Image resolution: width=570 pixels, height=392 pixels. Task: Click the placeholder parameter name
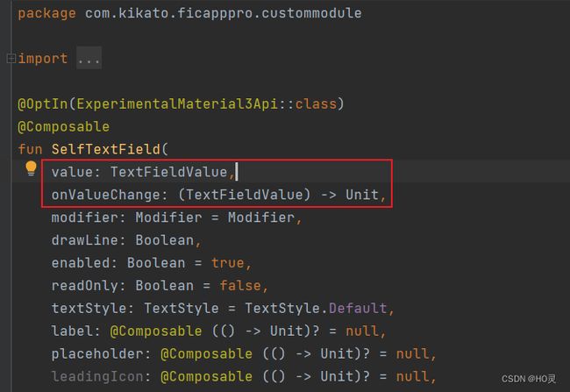[97, 353]
